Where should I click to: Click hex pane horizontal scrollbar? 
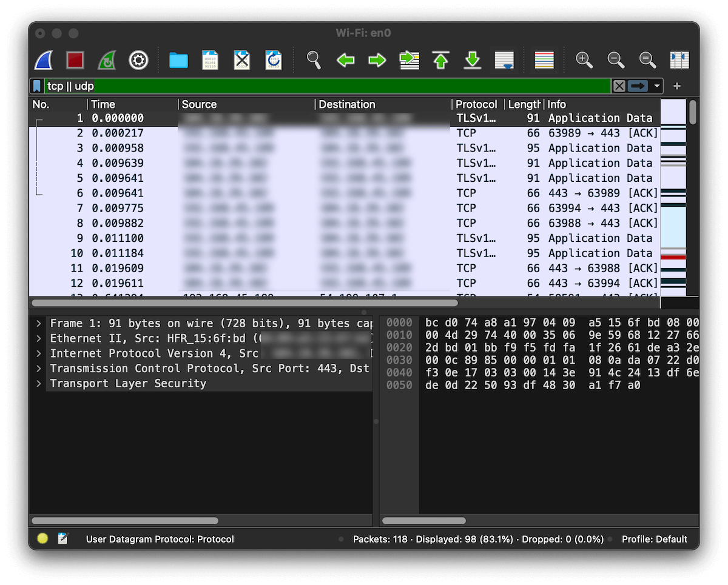(424, 521)
